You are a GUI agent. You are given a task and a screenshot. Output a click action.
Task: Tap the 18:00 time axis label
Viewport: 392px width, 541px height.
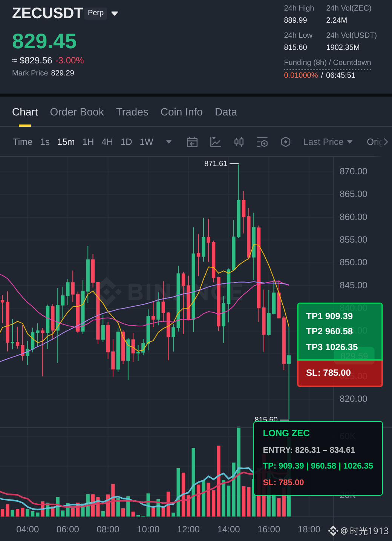tap(309, 529)
